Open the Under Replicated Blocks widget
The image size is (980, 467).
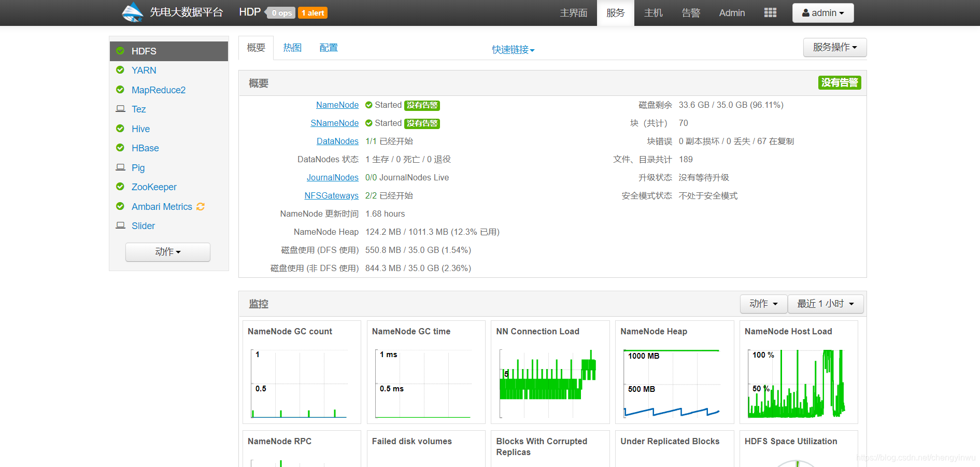point(675,449)
